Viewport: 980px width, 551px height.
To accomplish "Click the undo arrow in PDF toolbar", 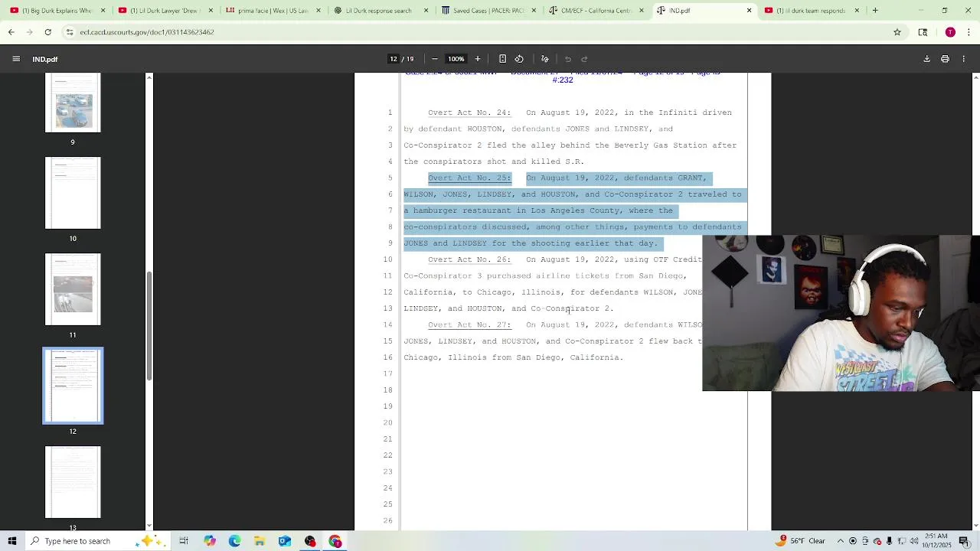I will (568, 59).
